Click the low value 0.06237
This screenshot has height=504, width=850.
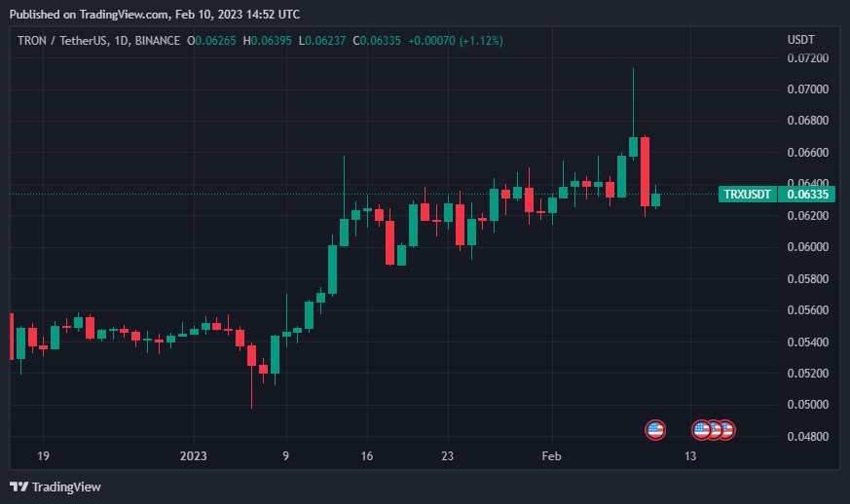325,41
